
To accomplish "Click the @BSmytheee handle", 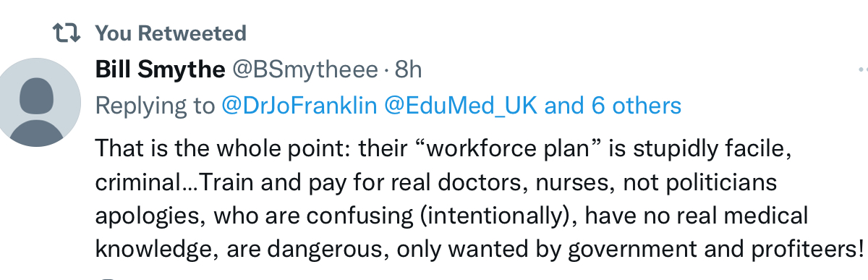I will point(304,69).
